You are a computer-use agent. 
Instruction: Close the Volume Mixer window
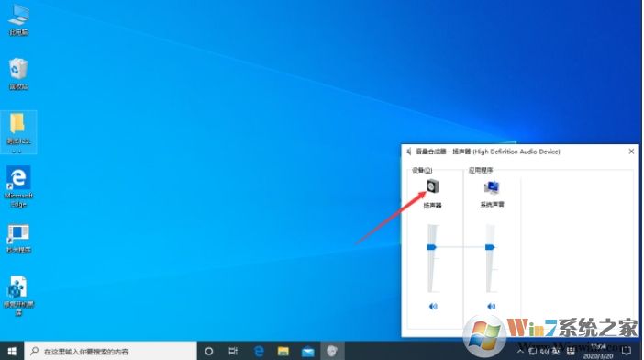[x=631, y=152]
